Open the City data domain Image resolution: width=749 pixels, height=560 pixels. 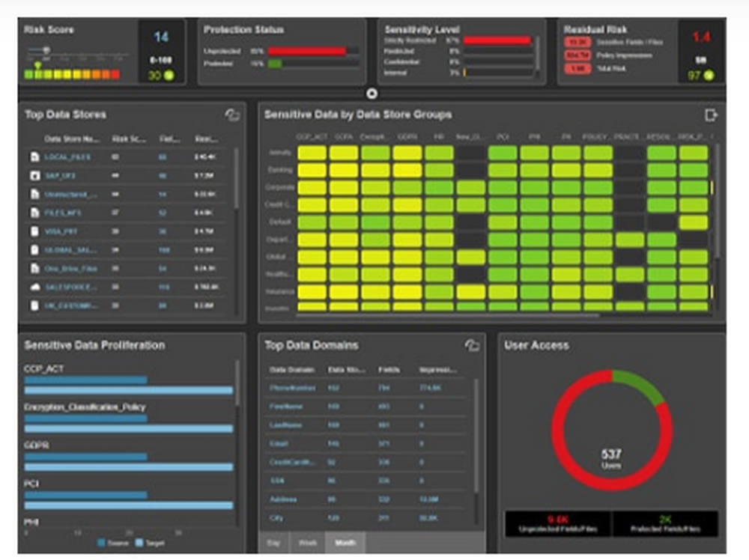(276, 518)
